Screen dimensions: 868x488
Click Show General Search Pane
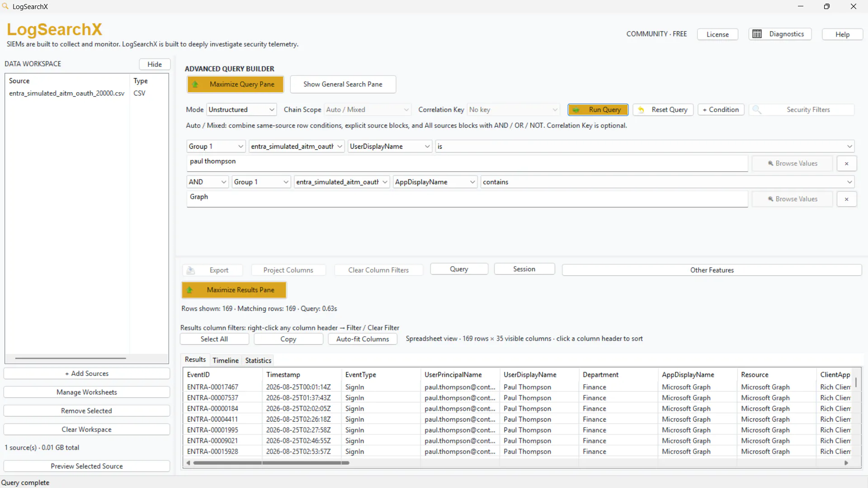pyautogui.click(x=343, y=84)
